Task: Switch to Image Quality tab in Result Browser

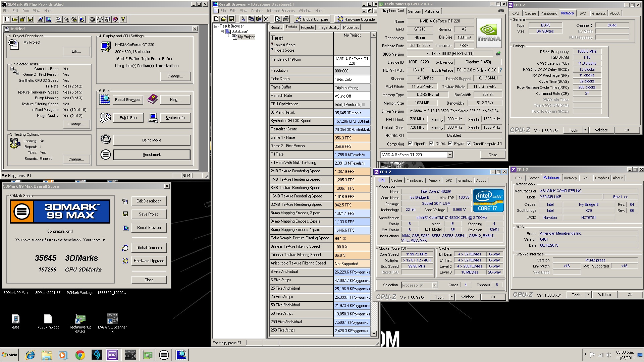Action: pos(328,27)
